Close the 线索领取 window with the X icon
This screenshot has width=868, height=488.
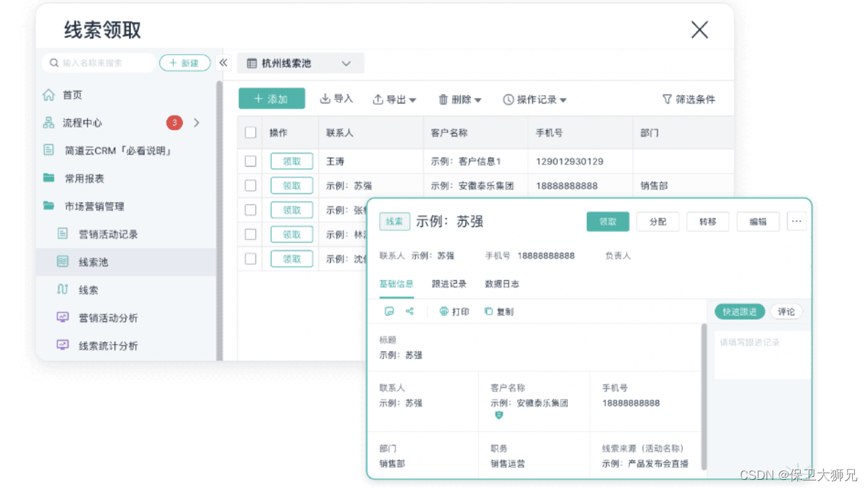[699, 29]
